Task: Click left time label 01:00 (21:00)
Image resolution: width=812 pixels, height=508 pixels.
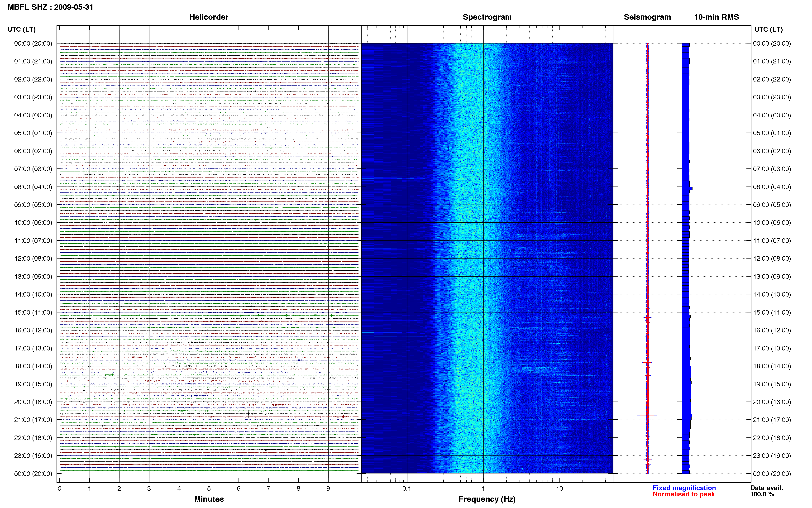Action: click(33, 61)
